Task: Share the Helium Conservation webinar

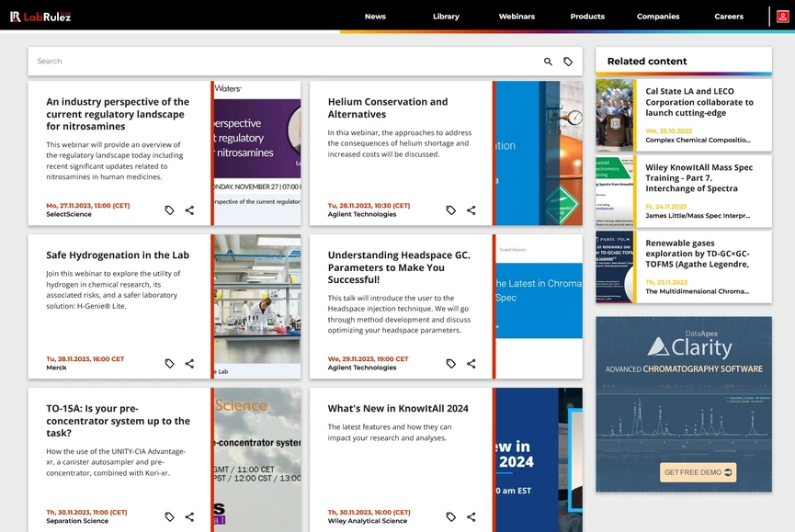Action: [471, 210]
